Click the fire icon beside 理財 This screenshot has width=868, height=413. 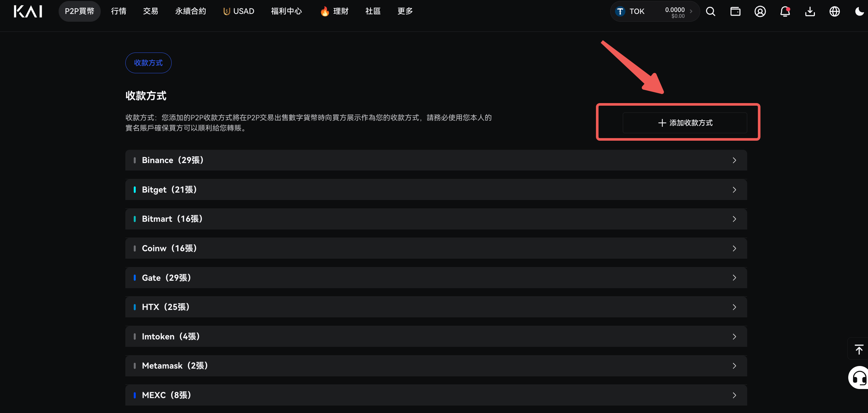click(x=325, y=11)
